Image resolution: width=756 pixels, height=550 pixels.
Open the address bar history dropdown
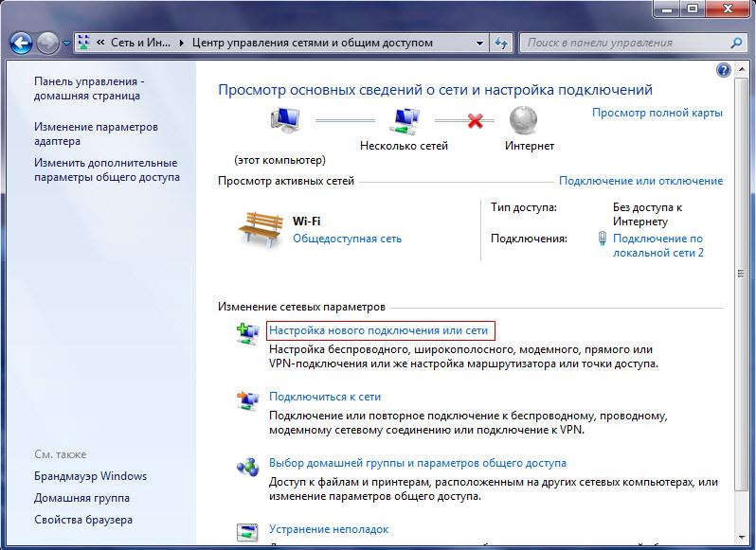[479, 43]
